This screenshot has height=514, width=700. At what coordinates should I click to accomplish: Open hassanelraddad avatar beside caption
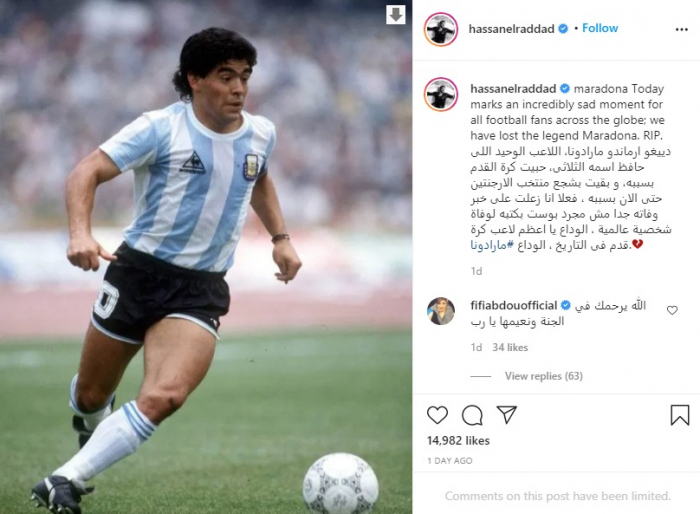[x=441, y=94]
